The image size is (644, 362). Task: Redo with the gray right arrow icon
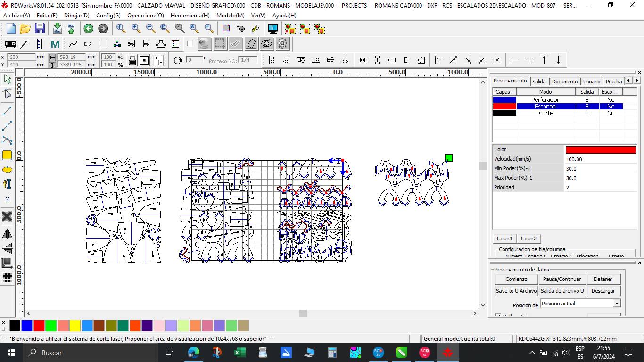103,29
